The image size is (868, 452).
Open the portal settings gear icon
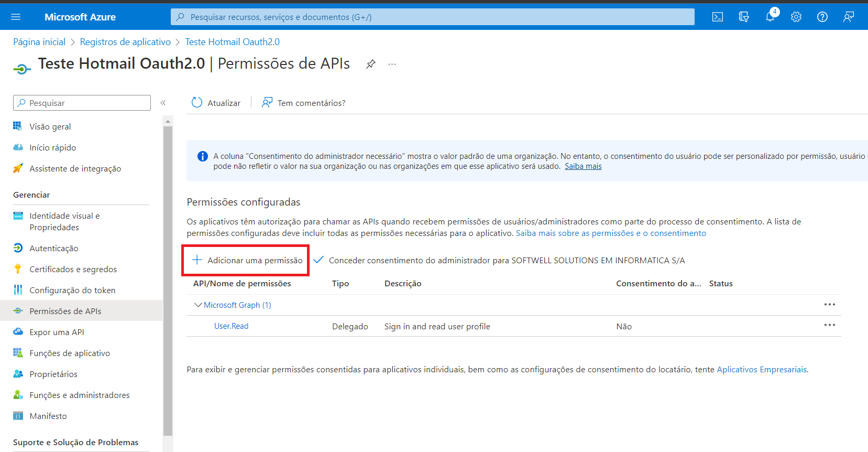796,17
